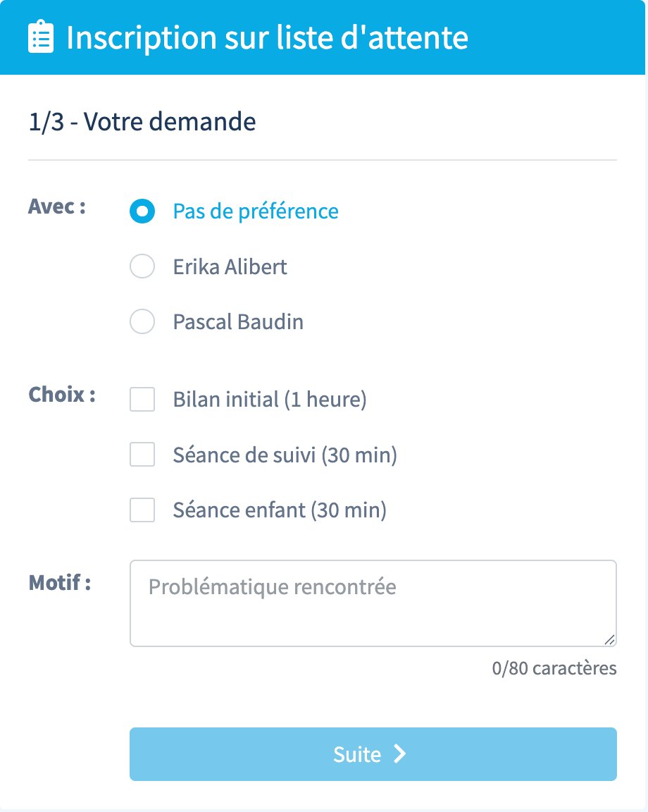Tick the "Séance de suivi (30 min)" checkbox

pos(142,455)
